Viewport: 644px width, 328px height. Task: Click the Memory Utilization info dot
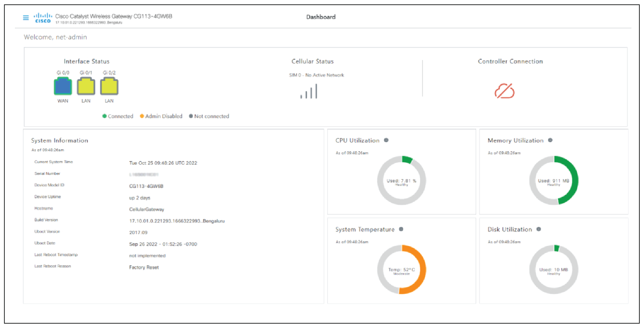click(x=550, y=140)
